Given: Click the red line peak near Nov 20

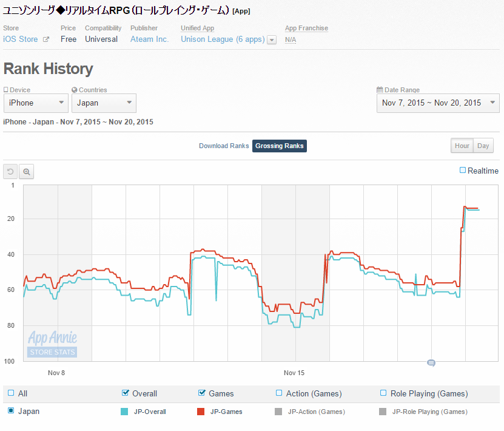Looking at the screenshot, I should click(465, 206).
